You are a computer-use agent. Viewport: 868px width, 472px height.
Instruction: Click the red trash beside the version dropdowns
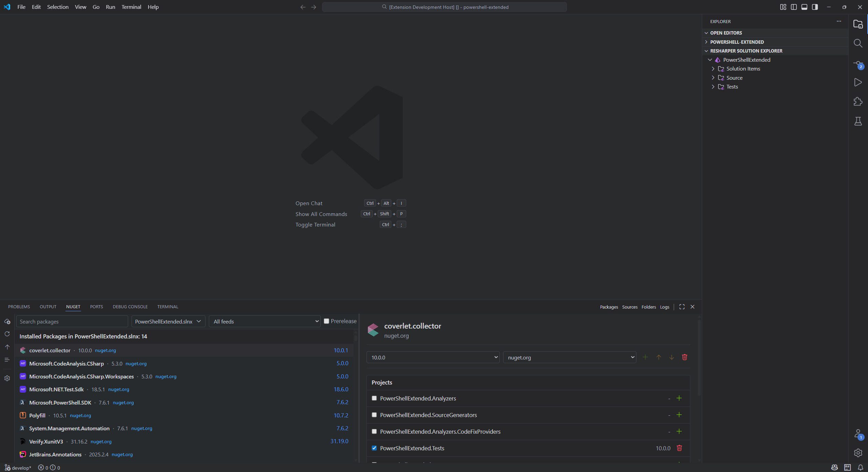pyautogui.click(x=685, y=357)
